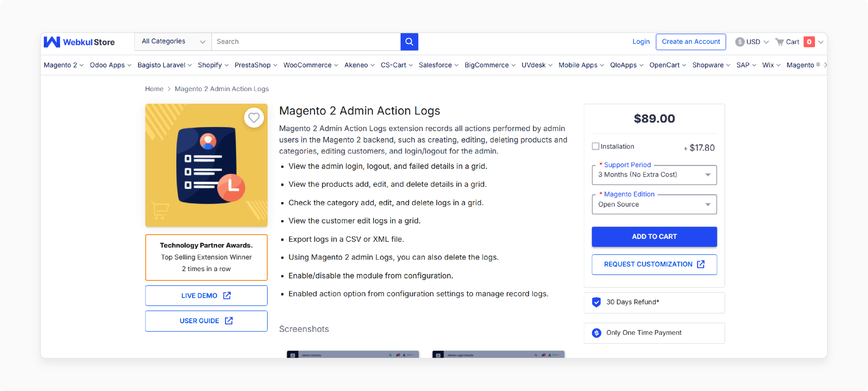Click the product title heading
The image size is (868, 391).
click(x=360, y=110)
